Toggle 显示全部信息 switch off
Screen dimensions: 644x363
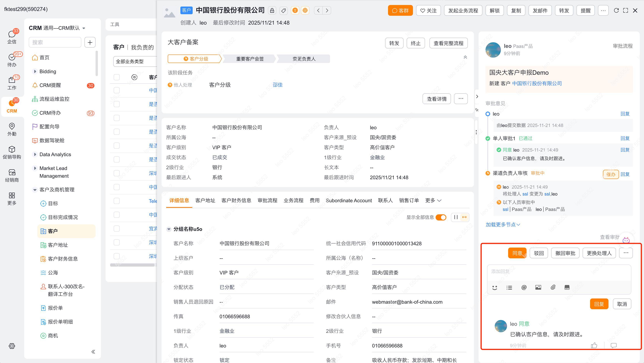pyautogui.click(x=441, y=217)
